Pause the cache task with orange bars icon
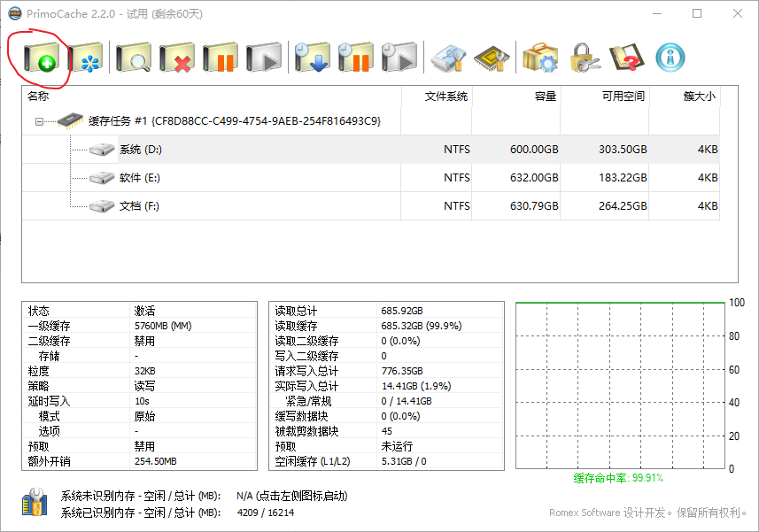 pos(221,59)
